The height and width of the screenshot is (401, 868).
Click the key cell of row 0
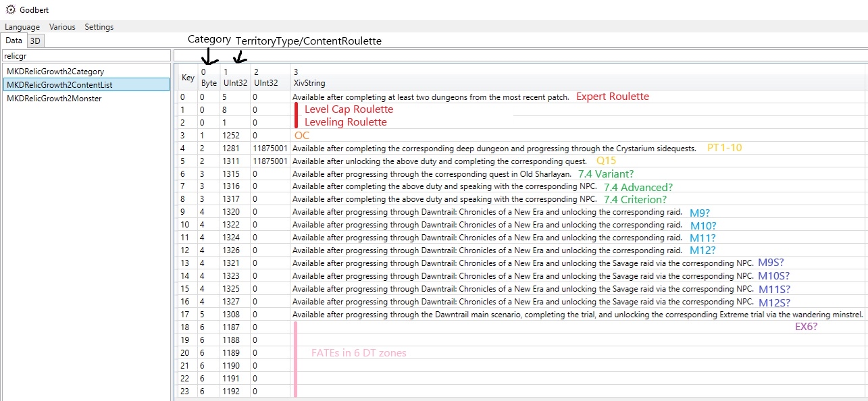188,97
